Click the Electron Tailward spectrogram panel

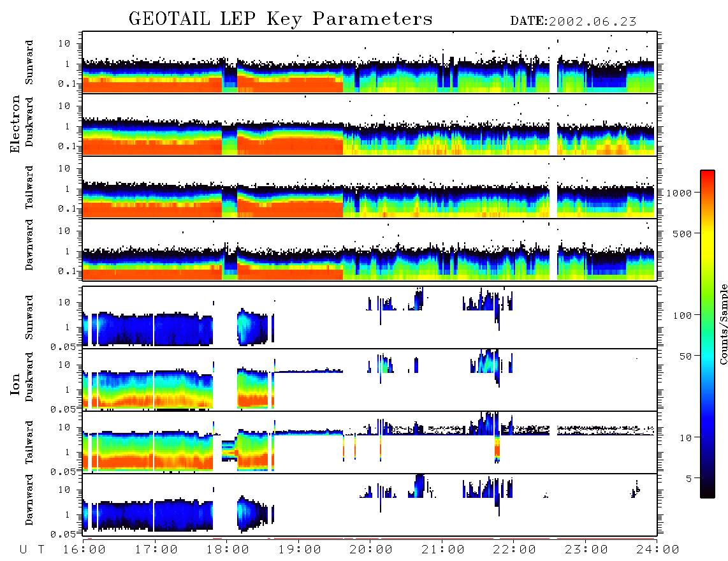[370, 187]
